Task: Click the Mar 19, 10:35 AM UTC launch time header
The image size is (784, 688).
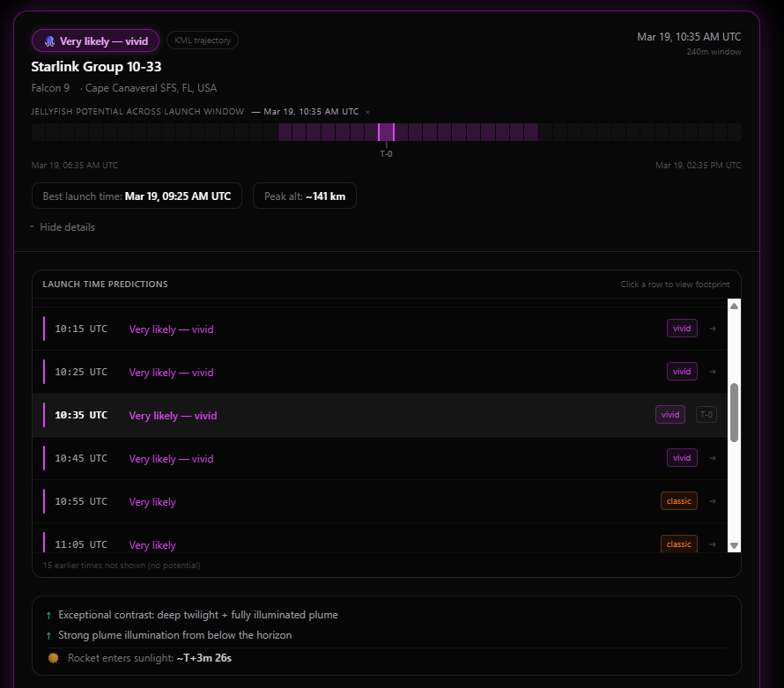Action: [x=689, y=37]
